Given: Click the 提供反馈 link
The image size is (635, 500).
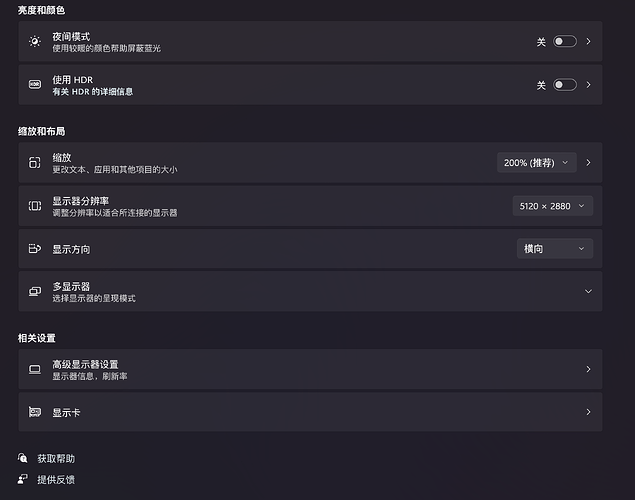Looking at the screenshot, I should [56, 480].
